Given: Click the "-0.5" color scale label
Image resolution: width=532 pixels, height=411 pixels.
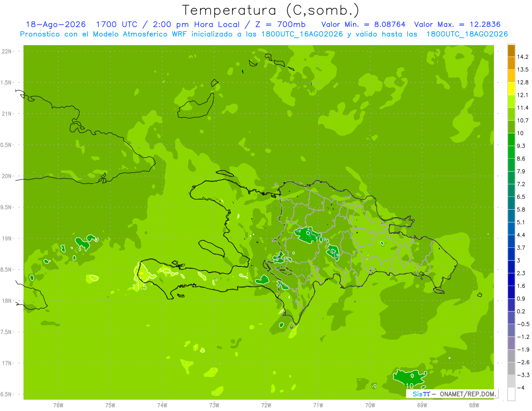Looking at the screenshot, I should pyautogui.click(x=523, y=324).
